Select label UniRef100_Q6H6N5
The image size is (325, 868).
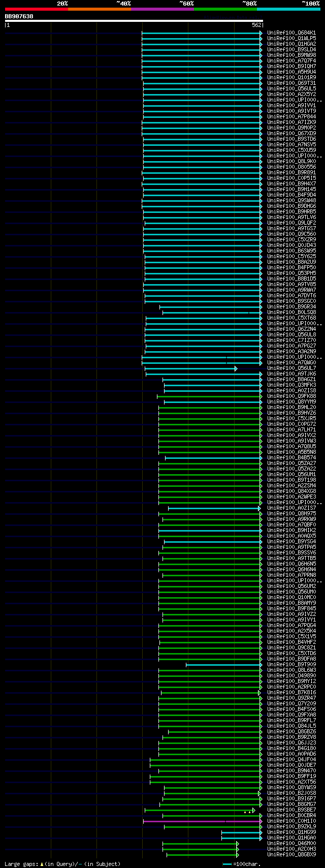(x=291, y=564)
